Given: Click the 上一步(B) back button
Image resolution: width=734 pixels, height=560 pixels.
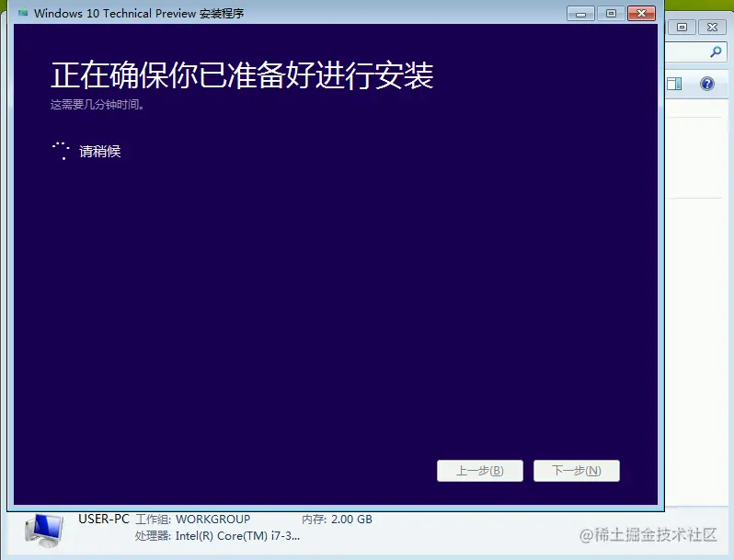Looking at the screenshot, I should click(480, 471).
